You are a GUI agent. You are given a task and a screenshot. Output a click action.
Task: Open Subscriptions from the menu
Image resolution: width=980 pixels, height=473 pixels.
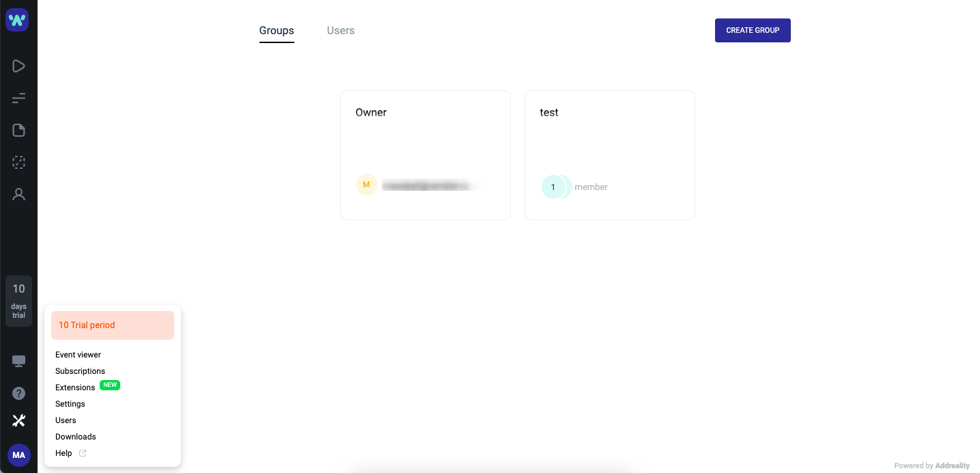80,371
